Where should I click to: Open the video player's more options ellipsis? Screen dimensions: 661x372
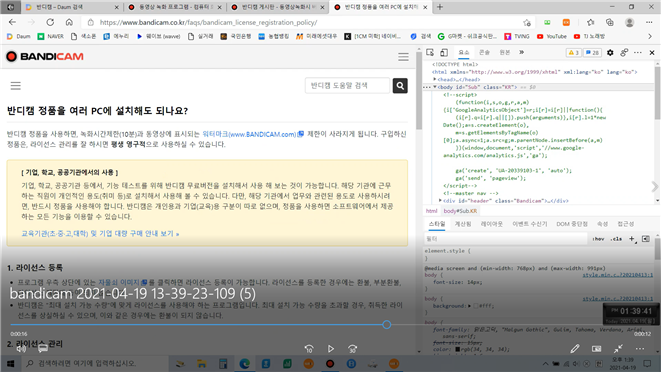coord(640,349)
